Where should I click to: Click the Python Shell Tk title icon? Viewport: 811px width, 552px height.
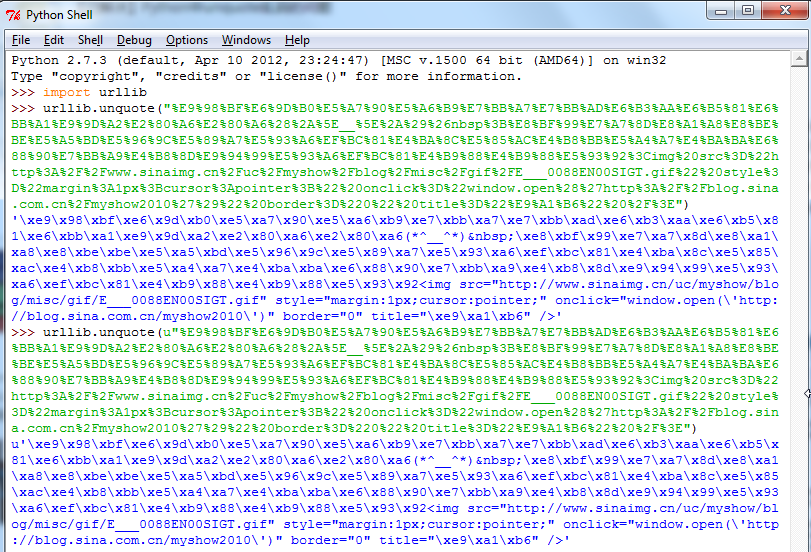click(13, 15)
